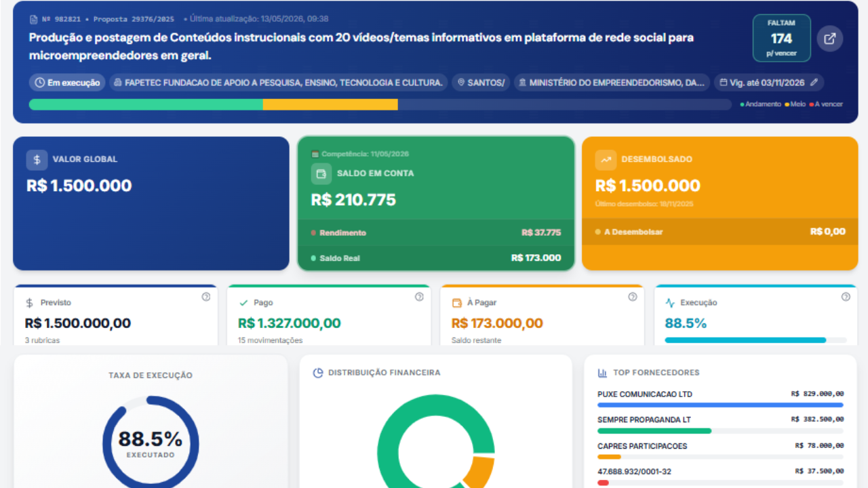Click the A Desembolsar row
Viewport: 868px width, 488px height.
pos(720,232)
